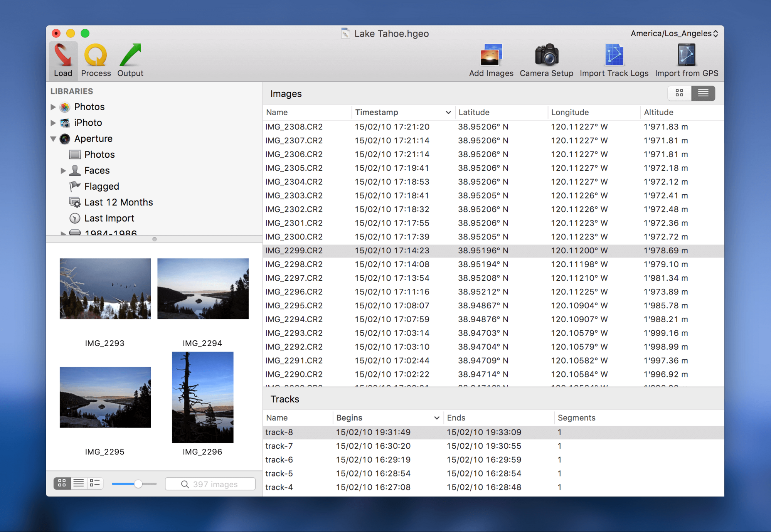Select the IMG_2296 tree thumbnail
This screenshot has width=771, height=532.
click(203, 397)
